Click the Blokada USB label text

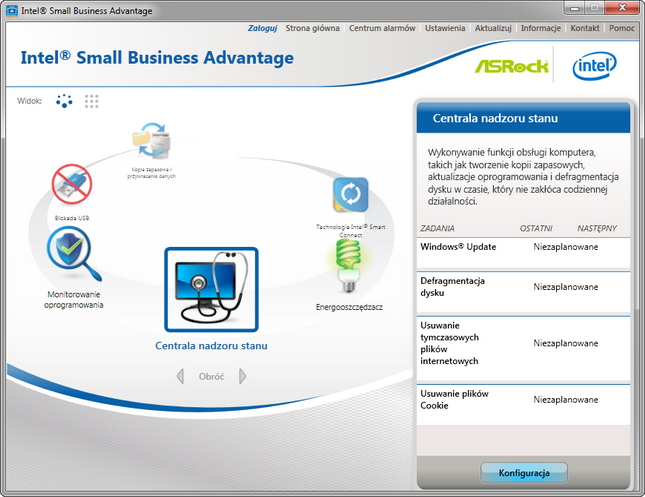[x=72, y=218]
